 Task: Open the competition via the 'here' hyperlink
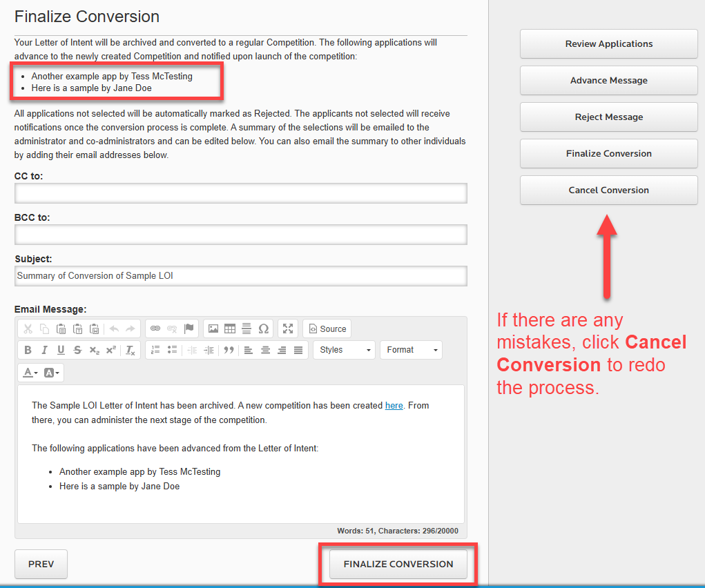394,405
